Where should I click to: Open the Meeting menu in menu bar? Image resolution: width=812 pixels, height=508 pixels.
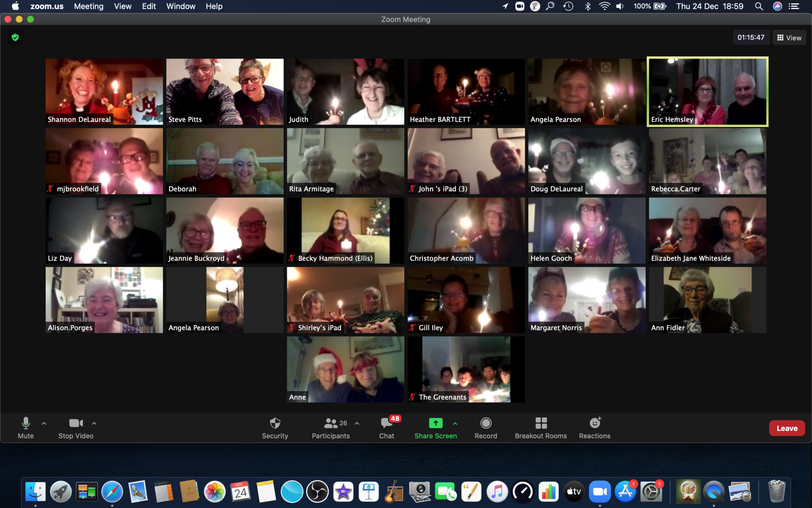pos(88,6)
